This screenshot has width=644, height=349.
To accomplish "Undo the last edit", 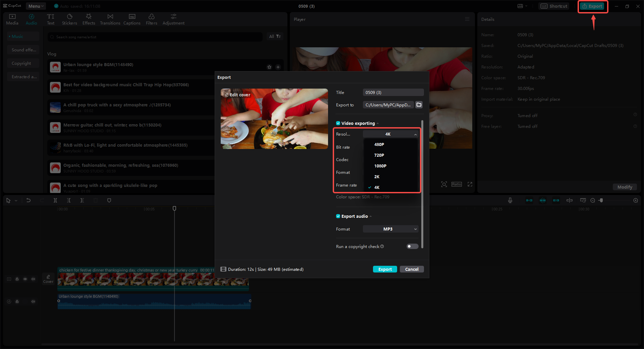I will point(29,200).
